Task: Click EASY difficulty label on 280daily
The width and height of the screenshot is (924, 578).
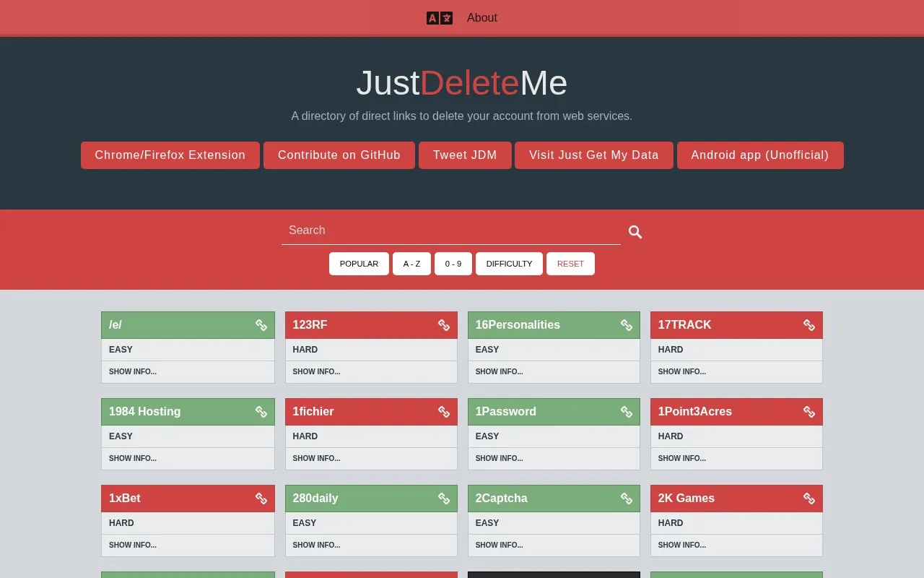Action: (x=305, y=523)
